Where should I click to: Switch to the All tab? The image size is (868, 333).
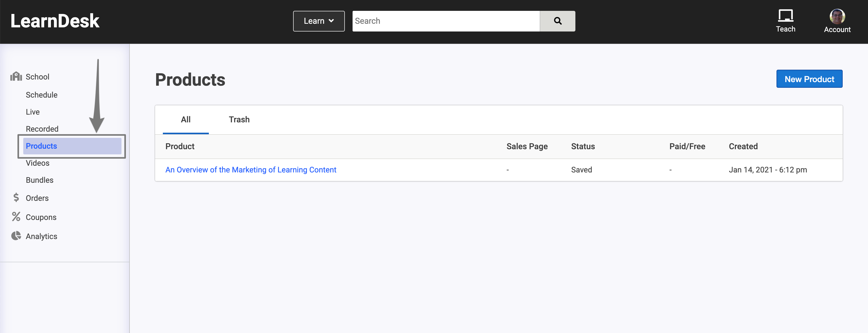(x=186, y=120)
